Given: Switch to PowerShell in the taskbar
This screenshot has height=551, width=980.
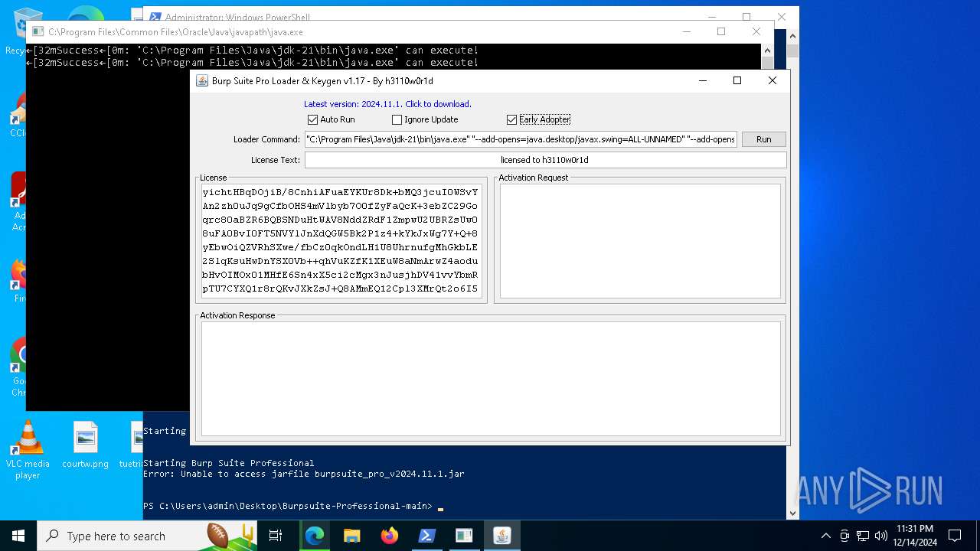Looking at the screenshot, I should click(x=427, y=536).
